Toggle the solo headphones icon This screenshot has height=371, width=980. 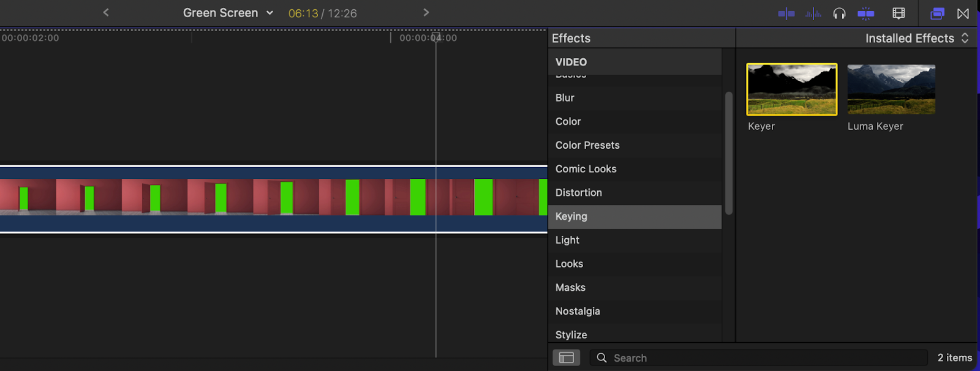pyautogui.click(x=839, y=13)
